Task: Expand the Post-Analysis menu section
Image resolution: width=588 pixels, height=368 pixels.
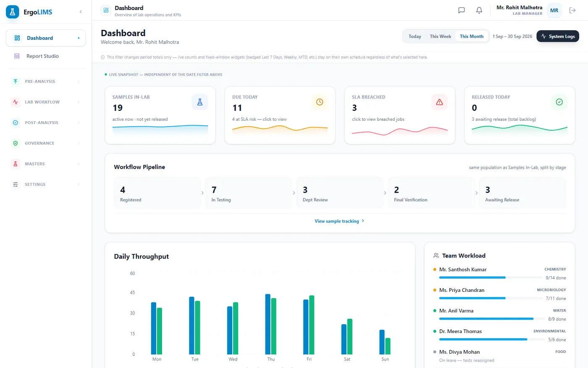Action: [45, 122]
